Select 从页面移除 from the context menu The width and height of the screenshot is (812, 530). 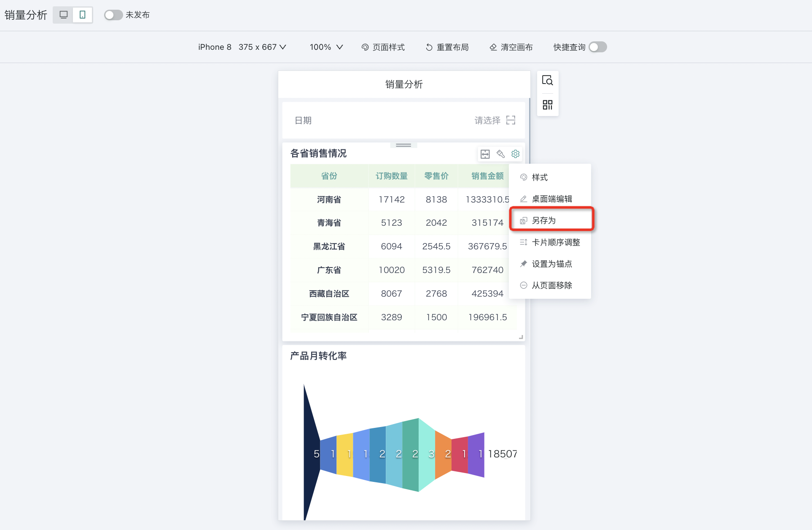pyautogui.click(x=550, y=285)
